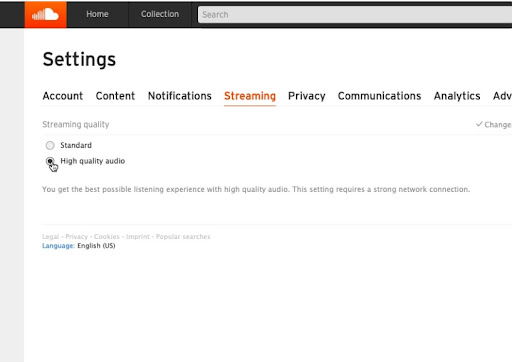Click the Legal footer link
512x362 pixels.
click(50, 237)
